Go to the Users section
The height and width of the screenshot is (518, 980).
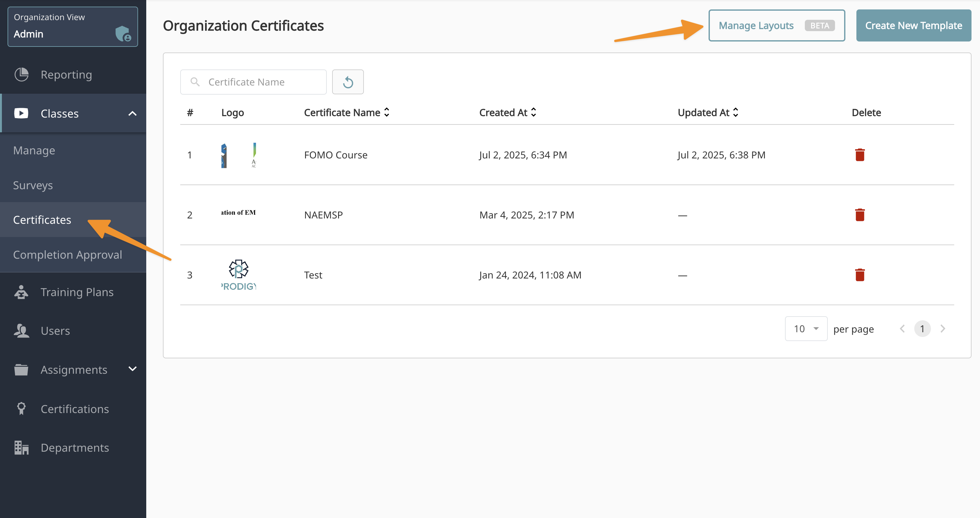[73, 330]
